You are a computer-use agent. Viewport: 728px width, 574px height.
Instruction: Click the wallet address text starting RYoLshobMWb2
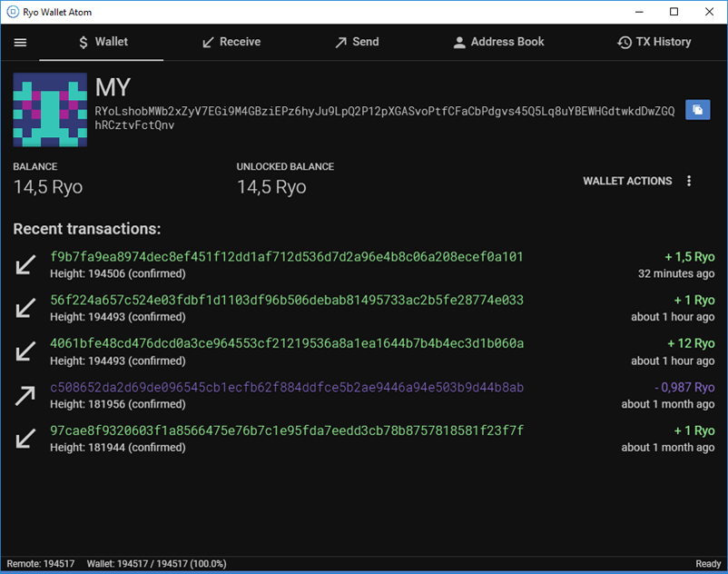point(385,118)
